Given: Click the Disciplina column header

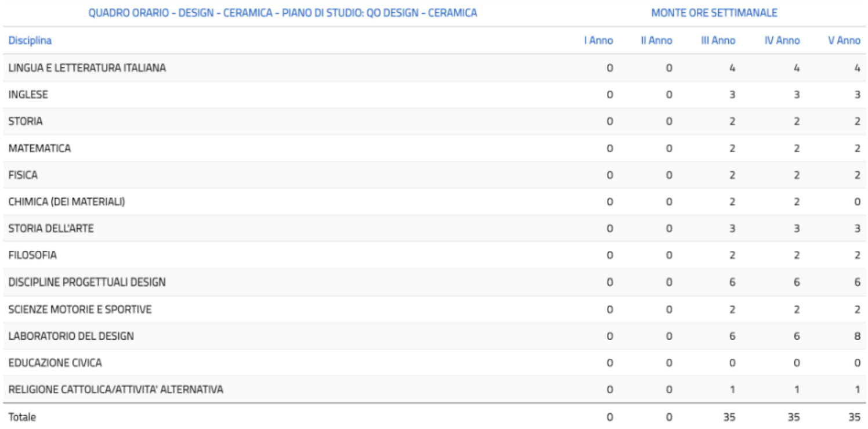Looking at the screenshot, I should [30, 41].
